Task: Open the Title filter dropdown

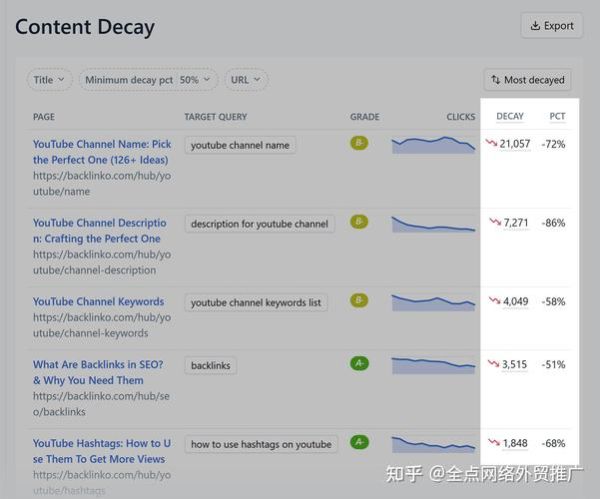Action: [50, 79]
